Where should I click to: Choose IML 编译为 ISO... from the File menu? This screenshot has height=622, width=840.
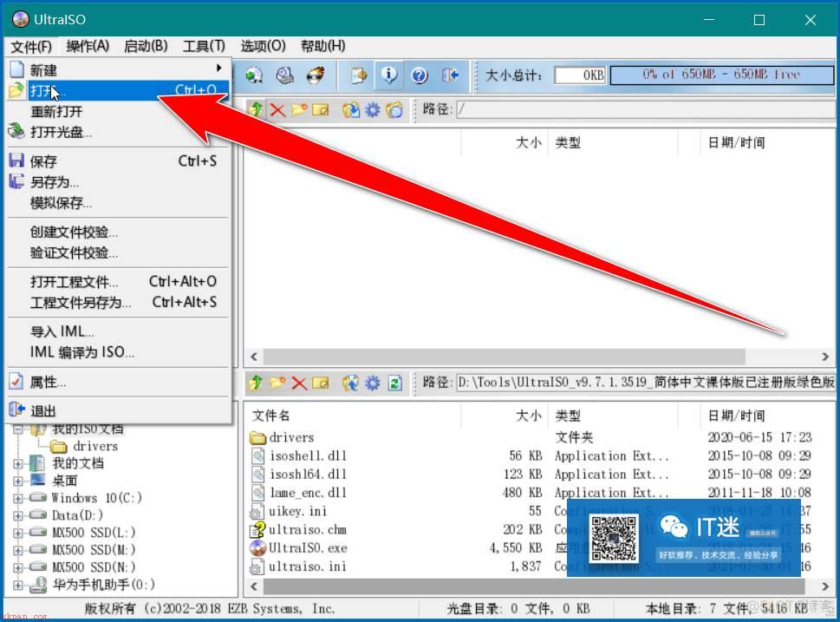(x=119, y=352)
